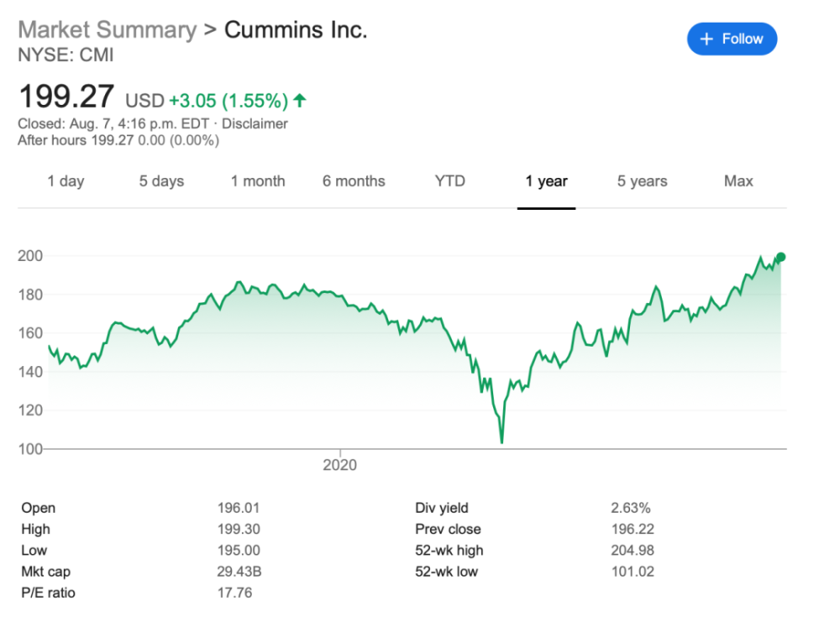Click the 140 y-axis label

pos(30,372)
